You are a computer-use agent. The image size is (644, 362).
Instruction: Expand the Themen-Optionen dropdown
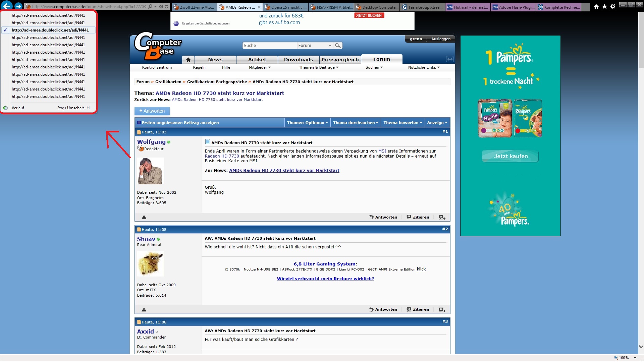[x=307, y=123]
